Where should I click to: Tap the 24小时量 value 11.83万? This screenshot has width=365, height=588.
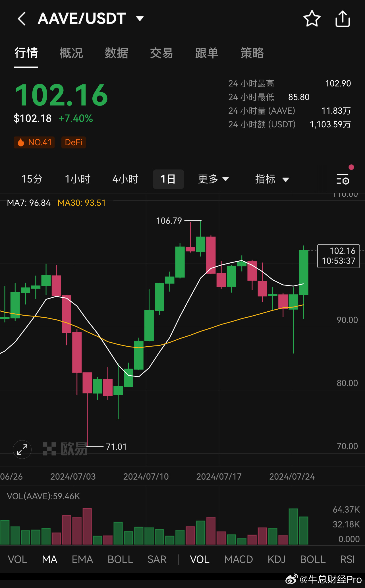point(336,111)
